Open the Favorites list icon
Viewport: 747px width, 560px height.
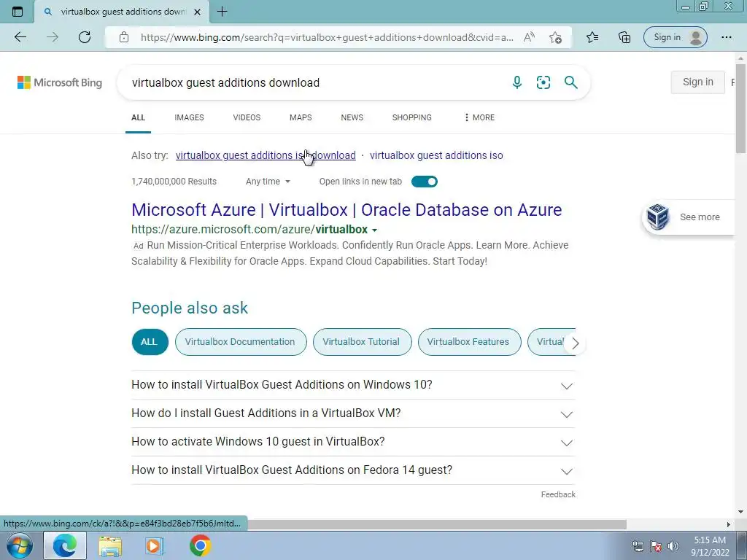(x=592, y=37)
